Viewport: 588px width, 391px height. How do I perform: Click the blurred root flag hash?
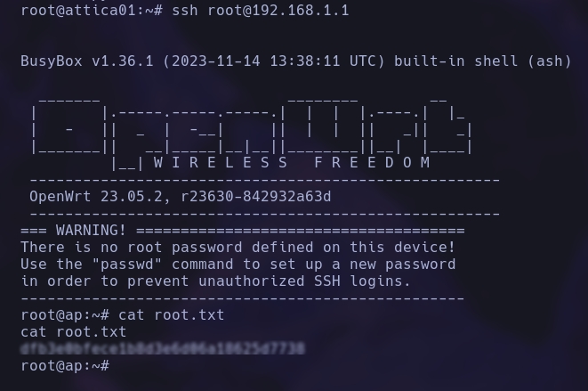pyautogui.click(x=162, y=348)
